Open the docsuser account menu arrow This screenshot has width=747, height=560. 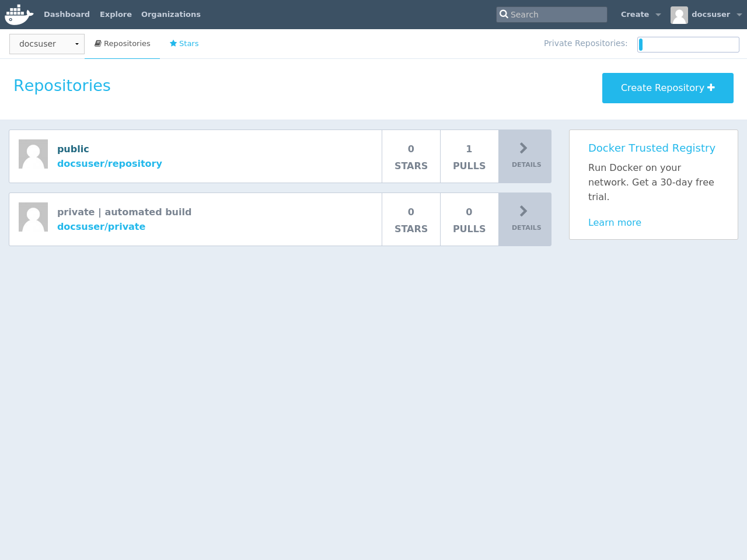(739, 15)
